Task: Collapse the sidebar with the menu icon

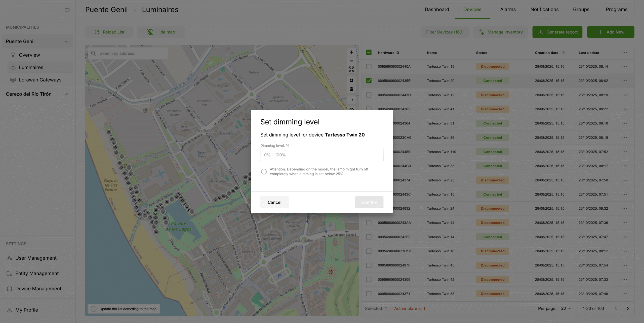Action: (x=67, y=10)
